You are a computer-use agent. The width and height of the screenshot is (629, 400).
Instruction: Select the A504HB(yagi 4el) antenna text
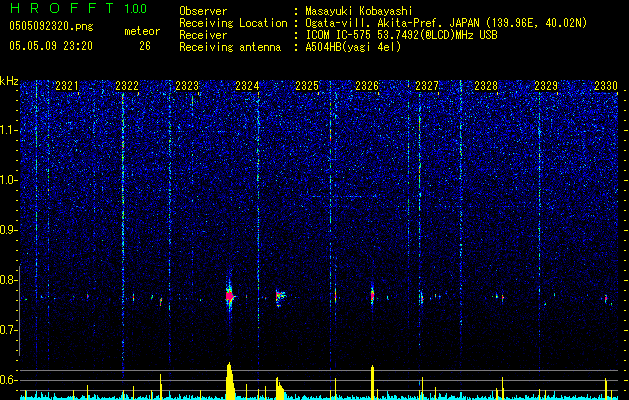coord(353,47)
